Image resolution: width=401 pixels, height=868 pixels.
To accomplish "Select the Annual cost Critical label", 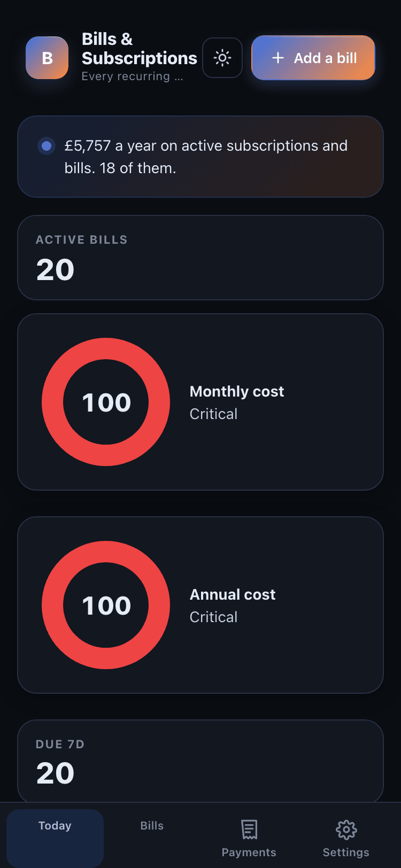I will 213,617.
